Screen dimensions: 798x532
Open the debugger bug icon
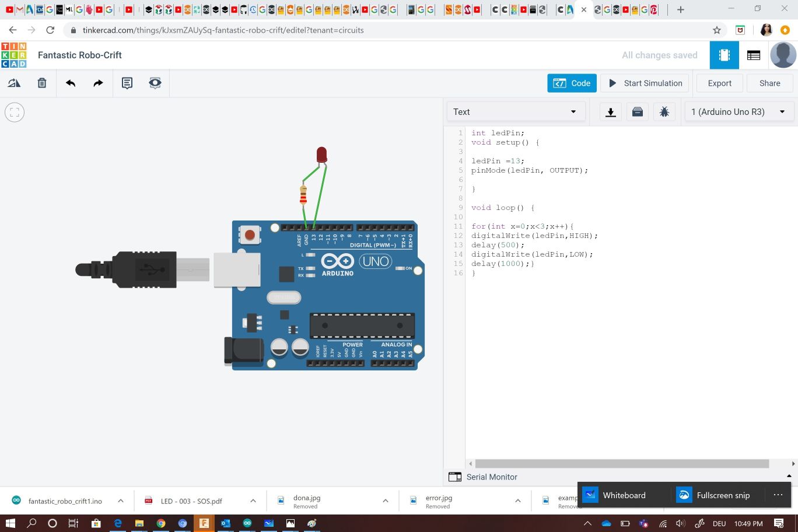[664, 112]
